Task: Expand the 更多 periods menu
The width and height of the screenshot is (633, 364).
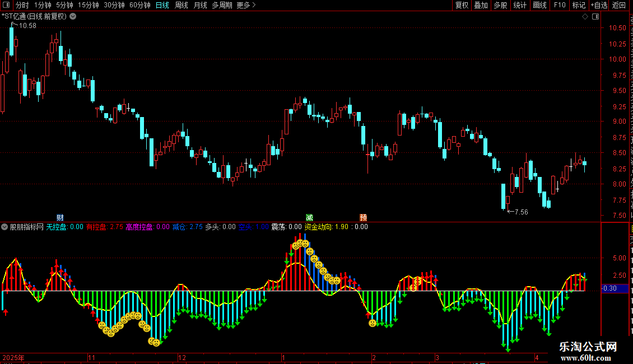Action: (246, 5)
